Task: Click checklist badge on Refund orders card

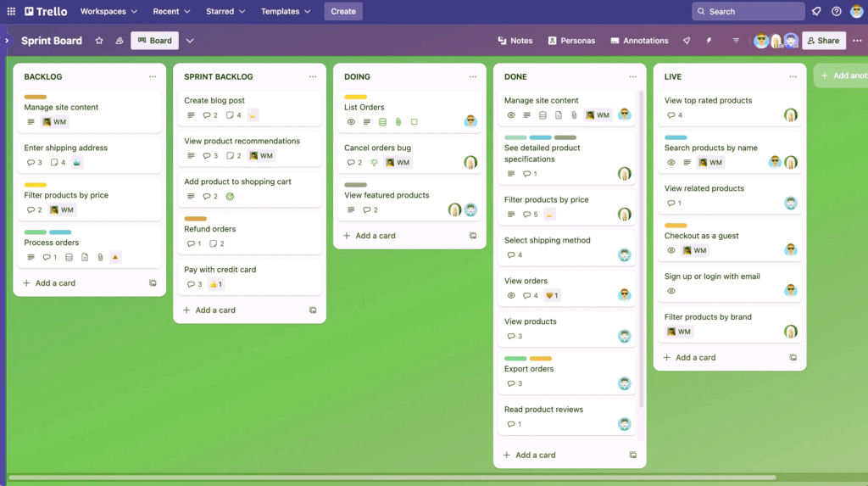Action: 217,243
